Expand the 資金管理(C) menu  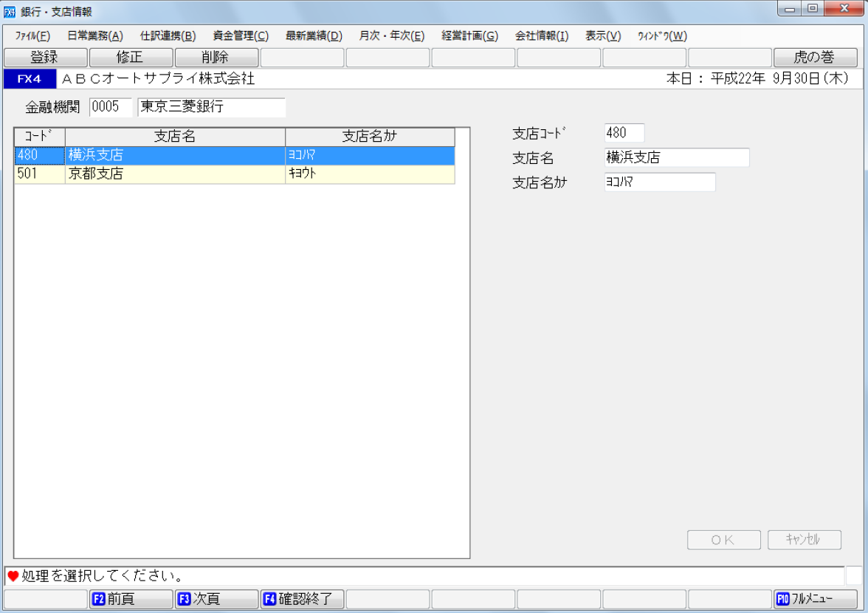tap(240, 36)
